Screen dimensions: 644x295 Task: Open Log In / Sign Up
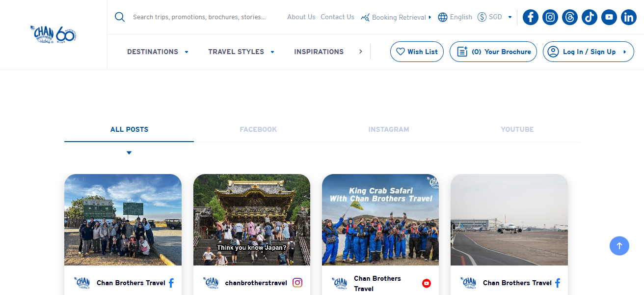(588, 51)
